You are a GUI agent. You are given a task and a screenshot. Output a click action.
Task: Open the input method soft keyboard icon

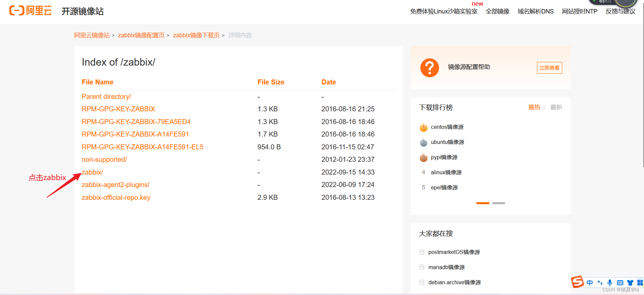[620, 283]
